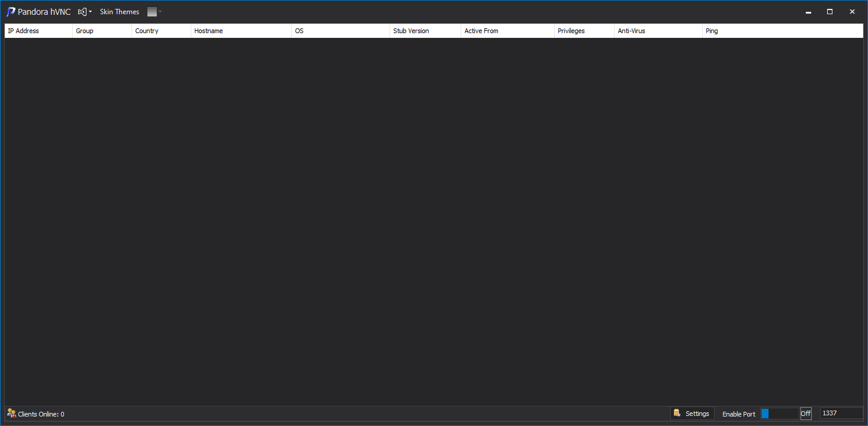Click the Off toggle state label

tap(805, 414)
